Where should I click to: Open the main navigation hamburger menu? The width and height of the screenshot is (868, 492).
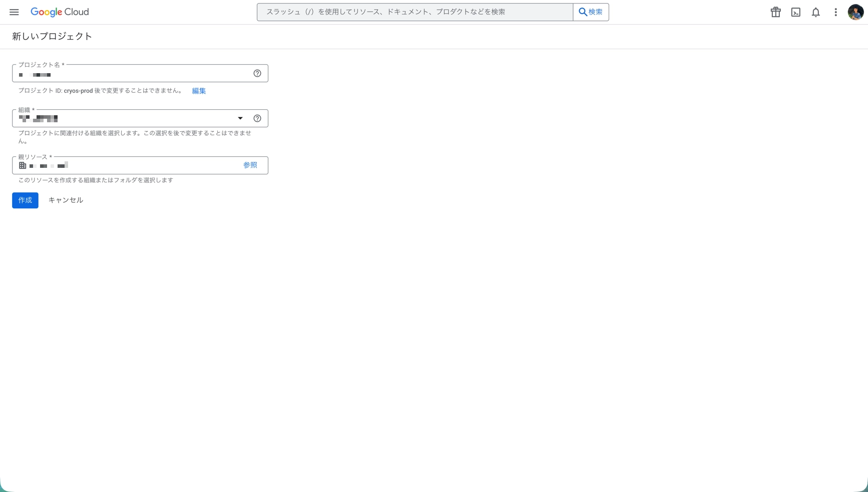coord(14,12)
